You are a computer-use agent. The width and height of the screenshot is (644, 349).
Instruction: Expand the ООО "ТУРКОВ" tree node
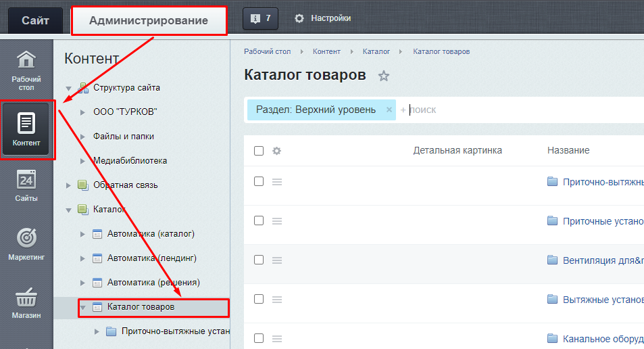(82, 112)
